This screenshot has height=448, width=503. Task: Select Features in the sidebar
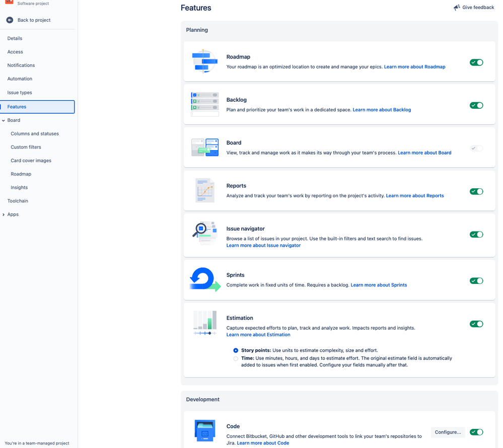[x=38, y=107]
